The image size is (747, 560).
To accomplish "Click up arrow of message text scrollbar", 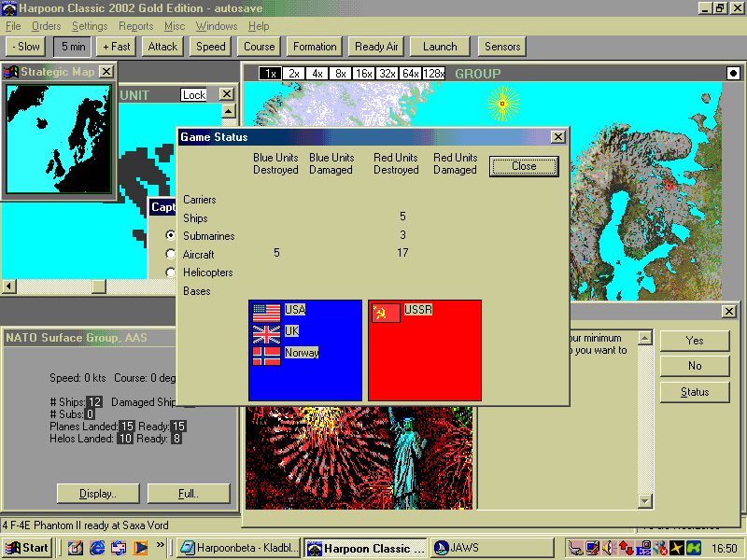I will (644, 338).
